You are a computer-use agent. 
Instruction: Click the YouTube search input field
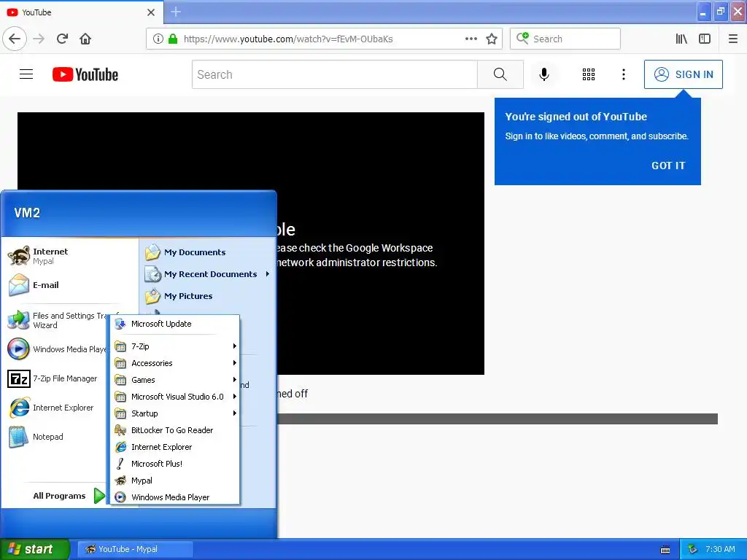click(334, 74)
